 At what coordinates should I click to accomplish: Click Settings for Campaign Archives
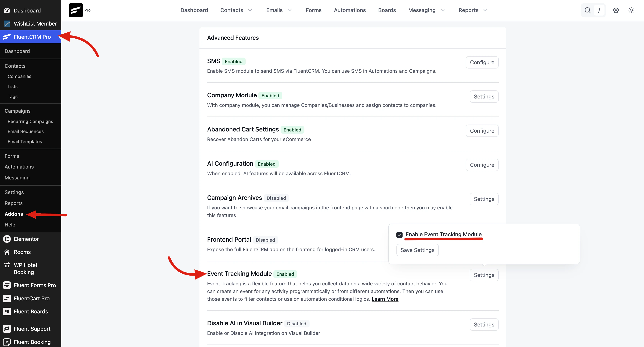(x=484, y=199)
